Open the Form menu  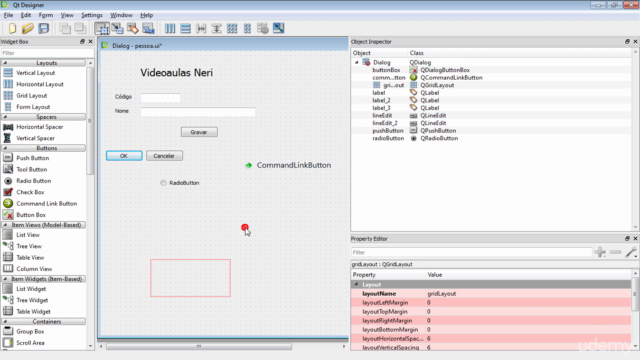(x=46, y=15)
